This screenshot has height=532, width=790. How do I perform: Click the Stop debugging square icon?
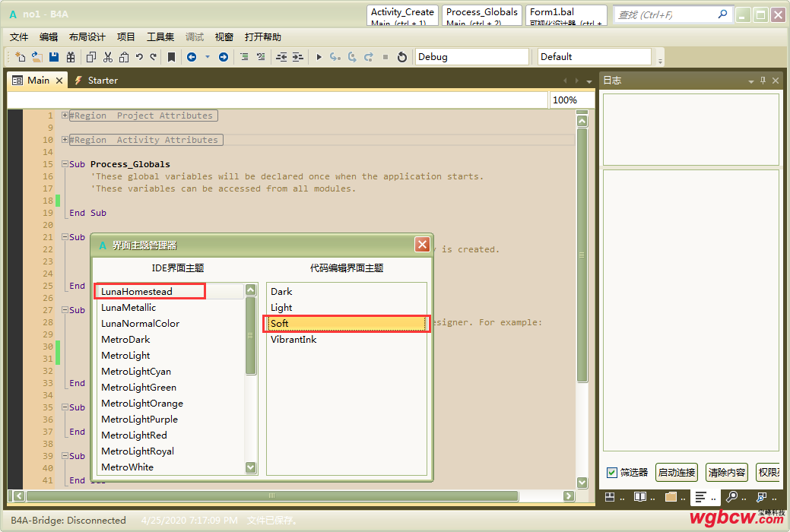click(385, 57)
